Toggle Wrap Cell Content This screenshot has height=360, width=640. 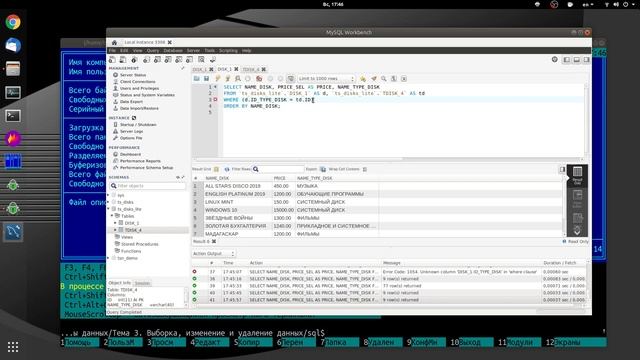click(364, 169)
